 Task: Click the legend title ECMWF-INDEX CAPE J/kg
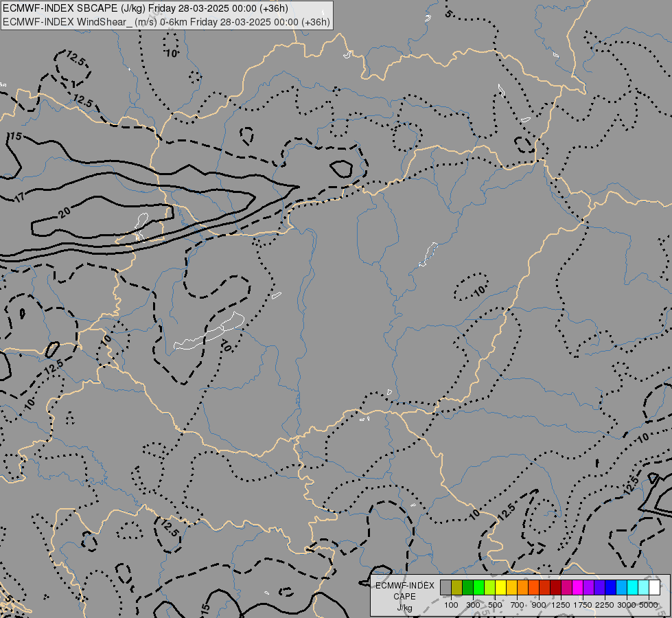pos(405,597)
